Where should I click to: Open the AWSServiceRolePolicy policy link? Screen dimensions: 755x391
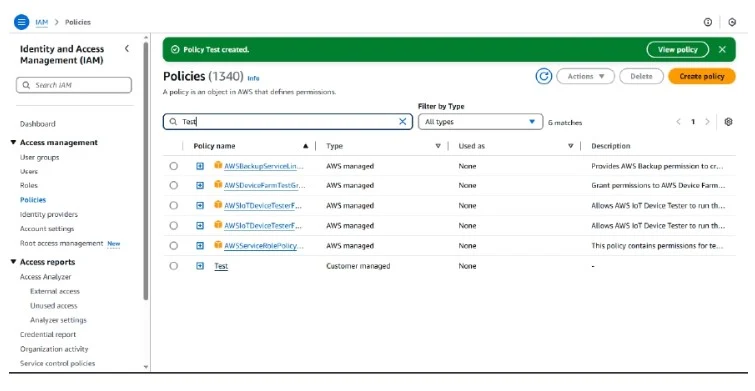(x=264, y=246)
